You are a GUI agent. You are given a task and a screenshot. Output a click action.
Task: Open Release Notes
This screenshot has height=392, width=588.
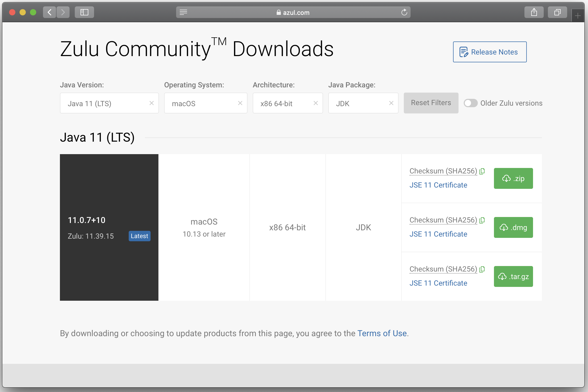pos(490,52)
